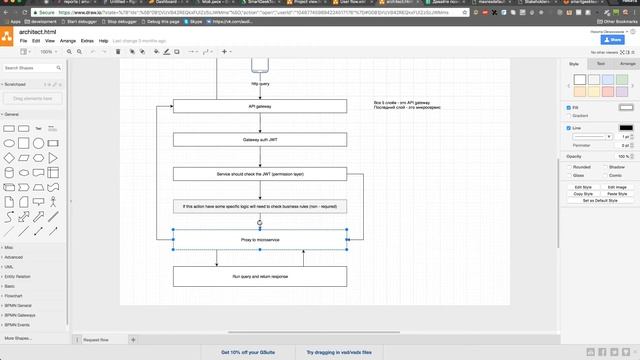
Task: Click the Facebook icon in footer
Action: point(602,352)
